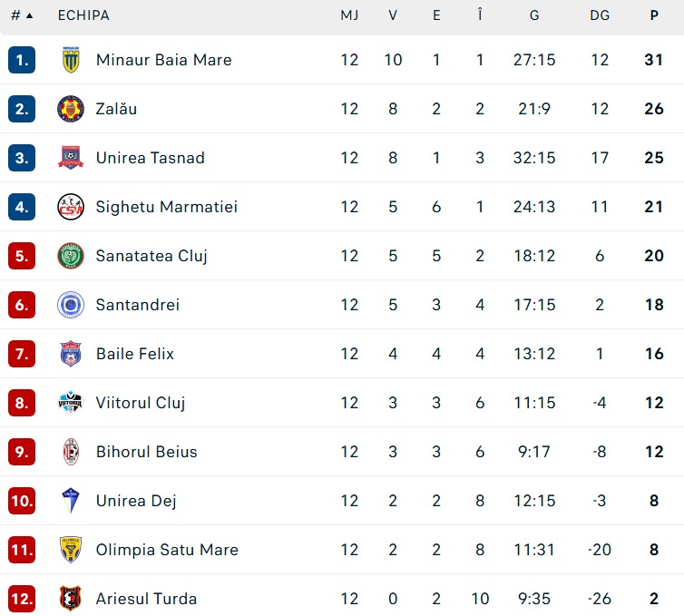This screenshot has width=684, height=616.
Task: Click the Zalău team crest icon
Action: click(x=71, y=109)
